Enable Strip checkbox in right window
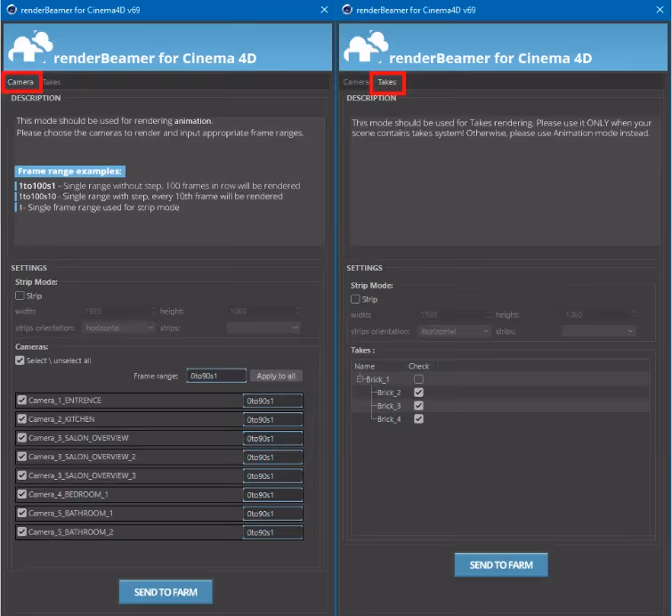The width and height of the screenshot is (672, 616). point(355,299)
